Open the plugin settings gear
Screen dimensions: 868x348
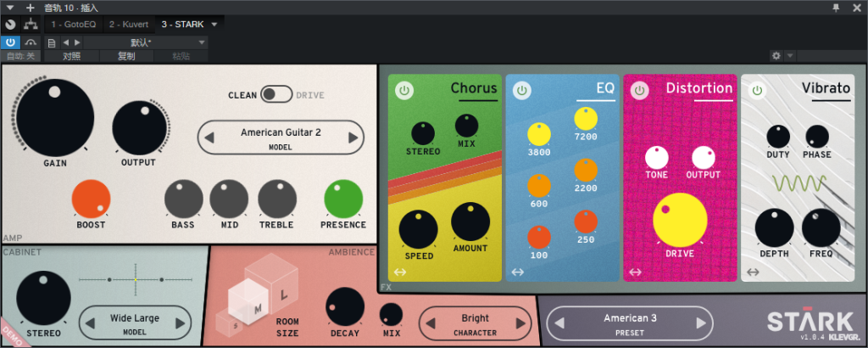776,55
